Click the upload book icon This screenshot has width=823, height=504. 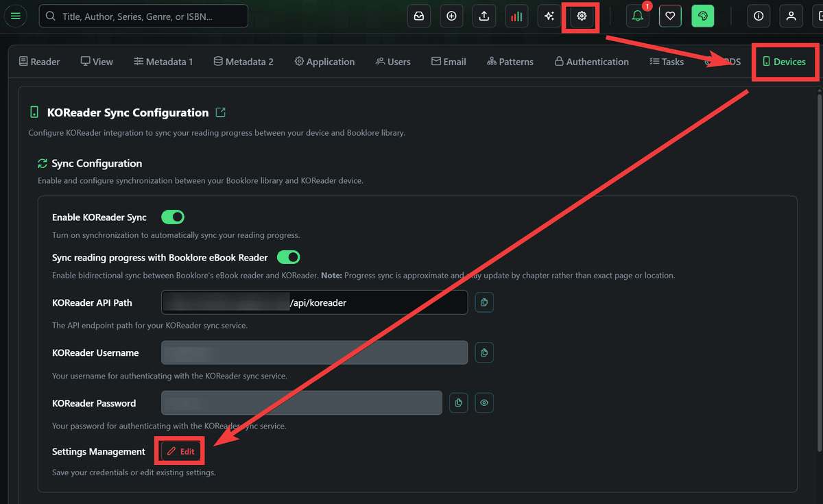pyautogui.click(x=484, y=16)
